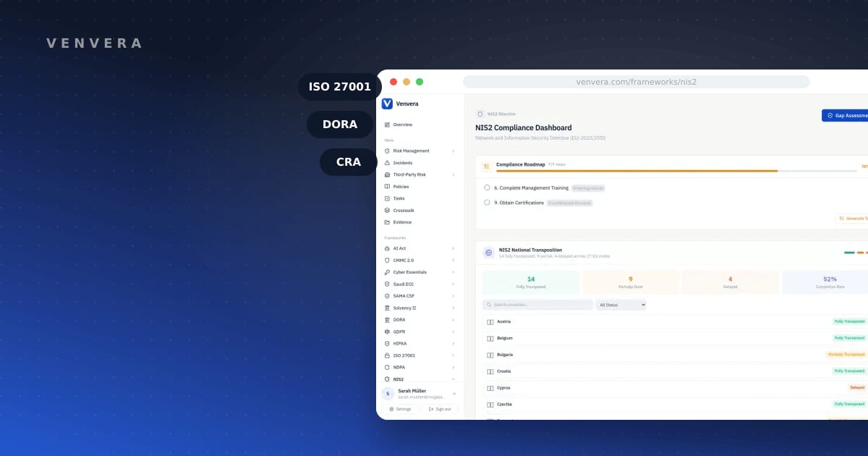The height and width of the screenshot is (456, 868).
Task: Mark step 9 Obtain Certifications circle
Action: point(487,203)
